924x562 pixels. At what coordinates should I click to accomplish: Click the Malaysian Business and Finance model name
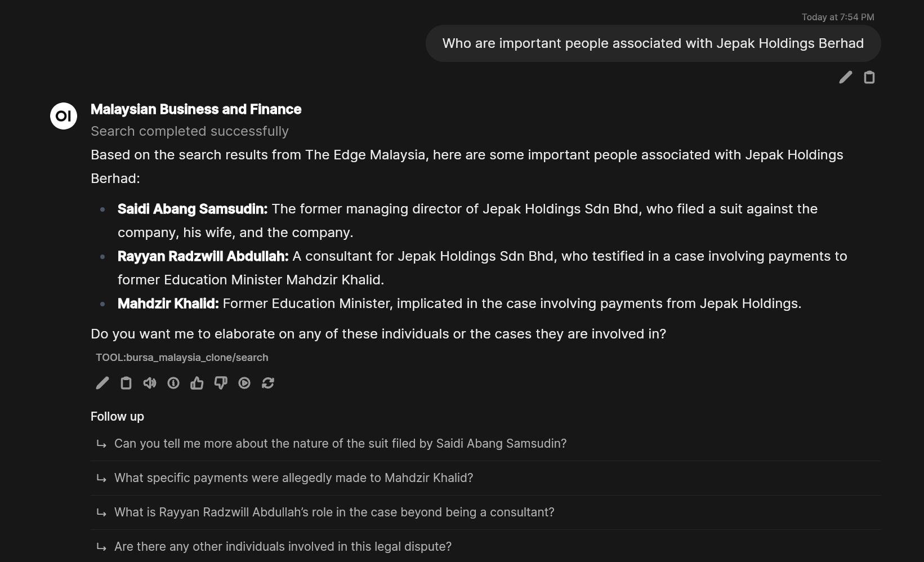[x=196, y=109]
